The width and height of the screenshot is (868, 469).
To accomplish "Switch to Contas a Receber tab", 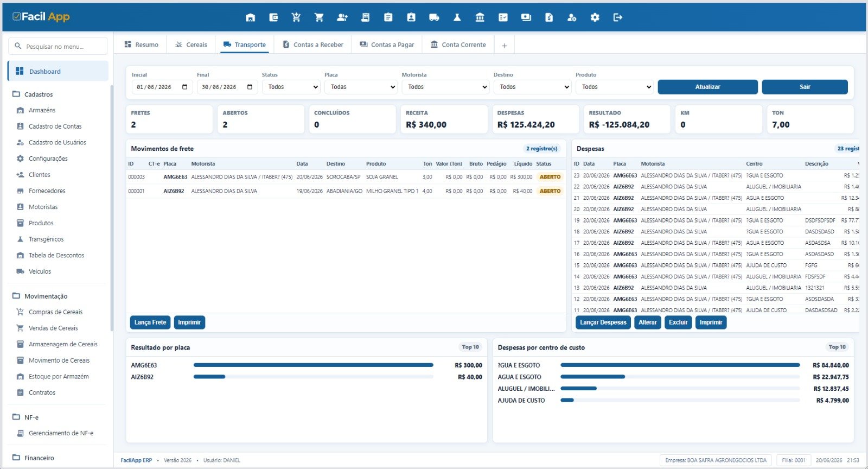I will pyautogui.click(x=313, y=45).
